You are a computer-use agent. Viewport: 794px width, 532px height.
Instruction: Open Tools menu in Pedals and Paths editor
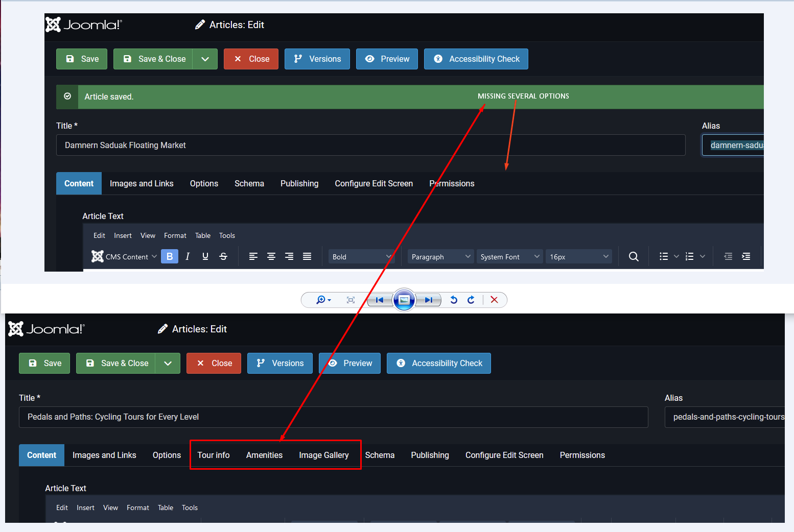[x=190, y=507]
